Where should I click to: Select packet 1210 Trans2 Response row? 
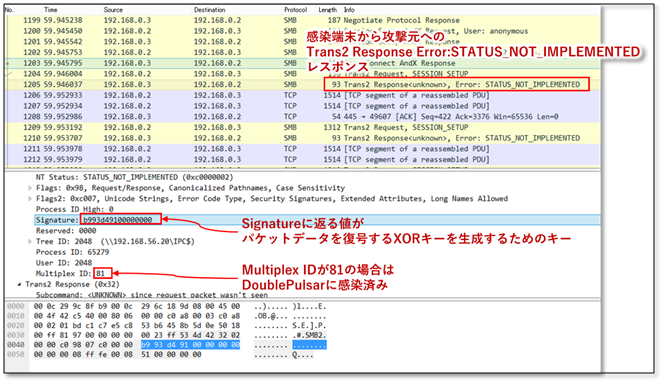[302, 138]
